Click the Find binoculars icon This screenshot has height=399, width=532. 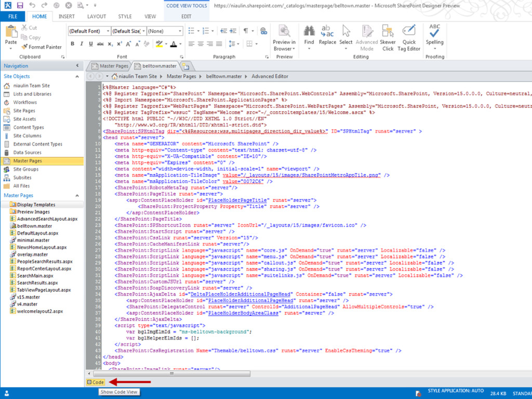tap(309, 31)
